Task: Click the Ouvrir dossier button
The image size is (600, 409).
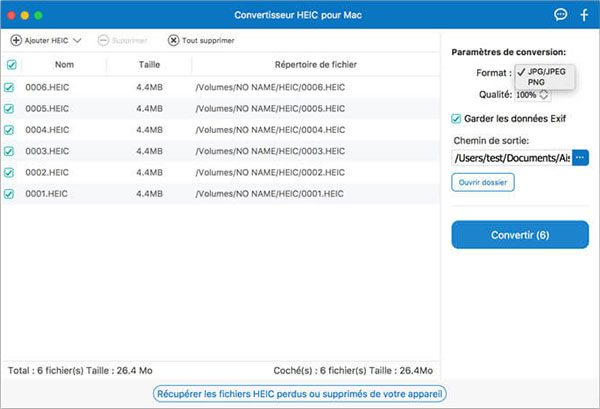Action: [483, 183]
